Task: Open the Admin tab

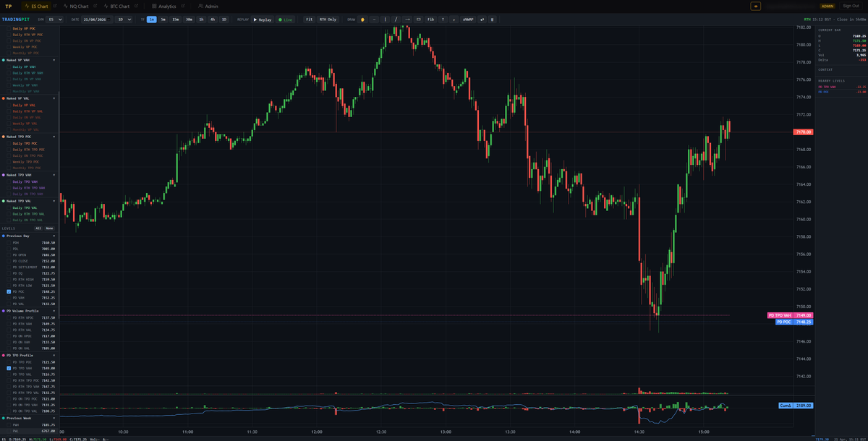Action: click(x=208, y=6)
